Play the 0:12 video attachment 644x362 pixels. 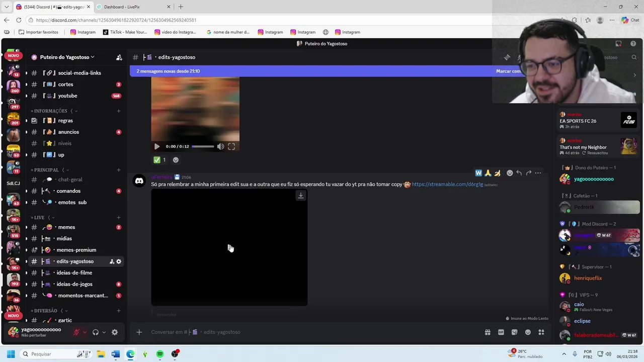[x=156, y=146]
